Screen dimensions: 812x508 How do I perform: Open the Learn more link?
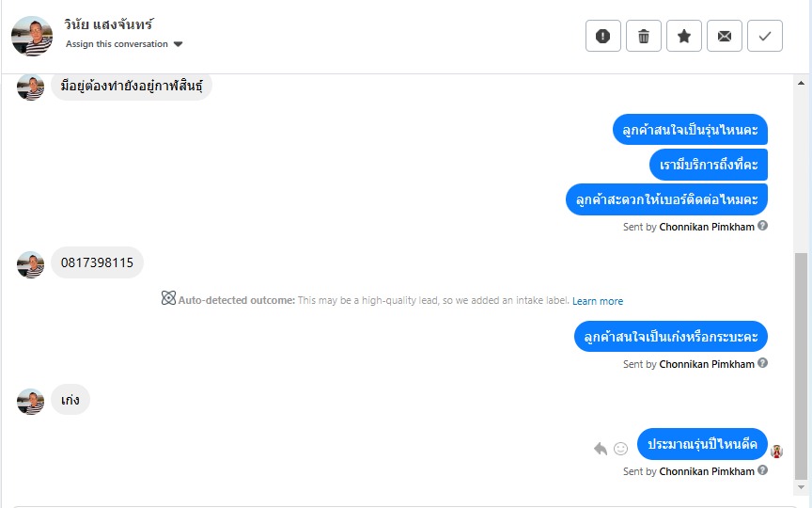[598, 301]
